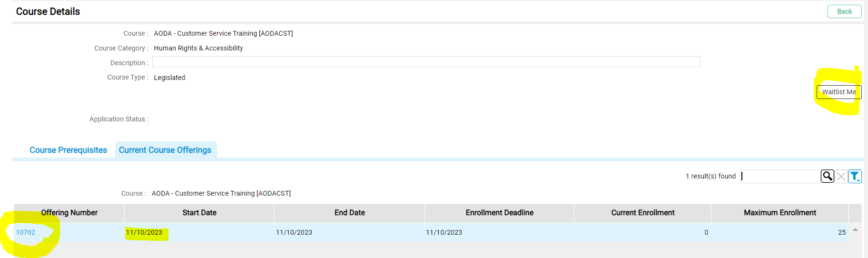
Task: Sort by the End Date column header
Action: [350, 213]
